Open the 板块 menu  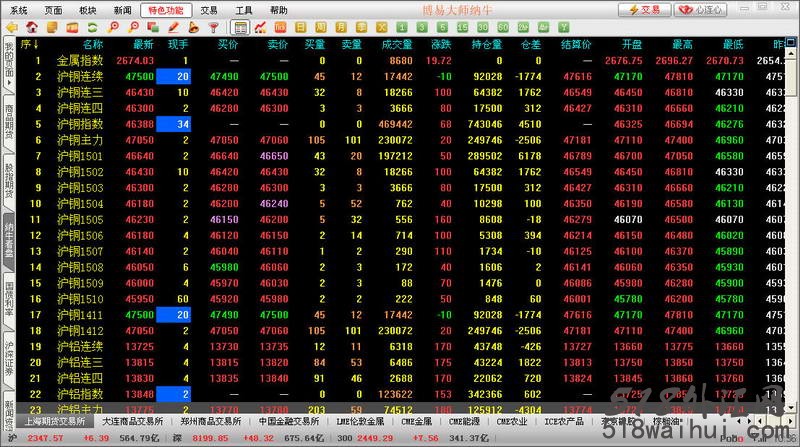coord(88,10)
